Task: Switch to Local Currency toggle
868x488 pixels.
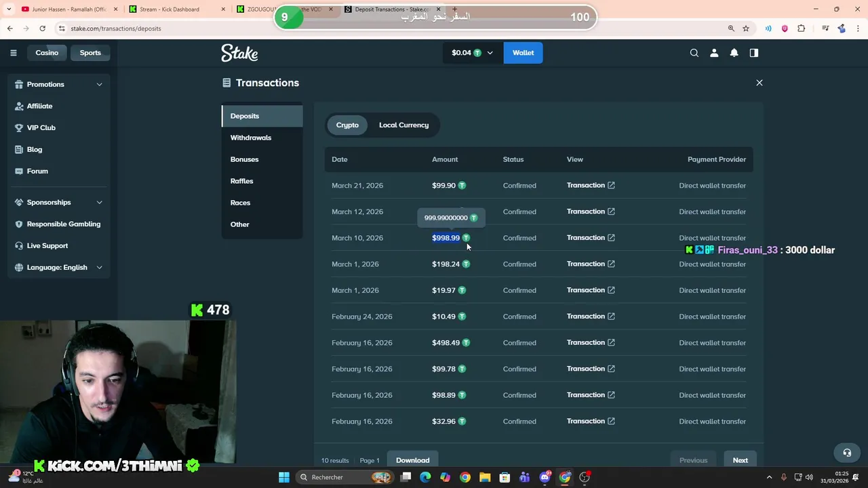Action: (403, 125)
